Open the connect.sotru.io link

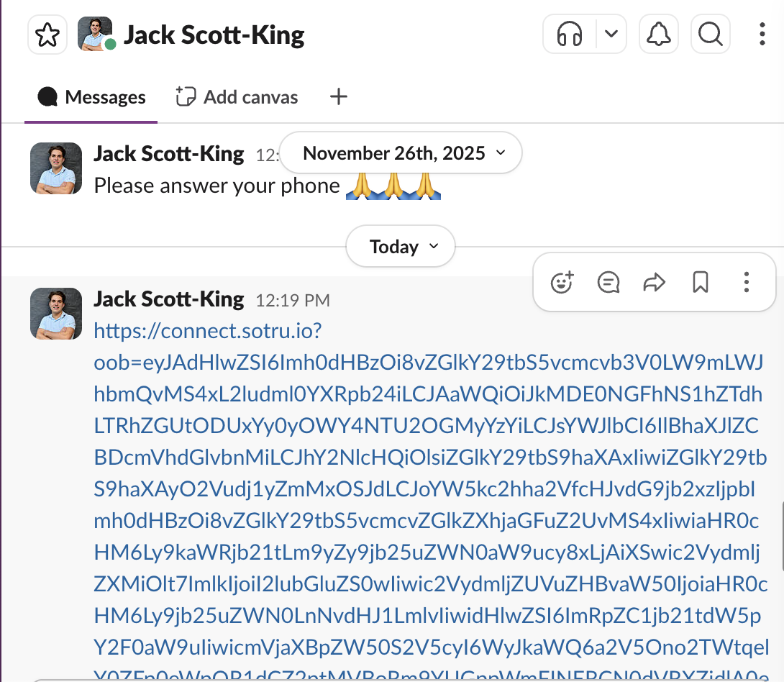point(207,332)
